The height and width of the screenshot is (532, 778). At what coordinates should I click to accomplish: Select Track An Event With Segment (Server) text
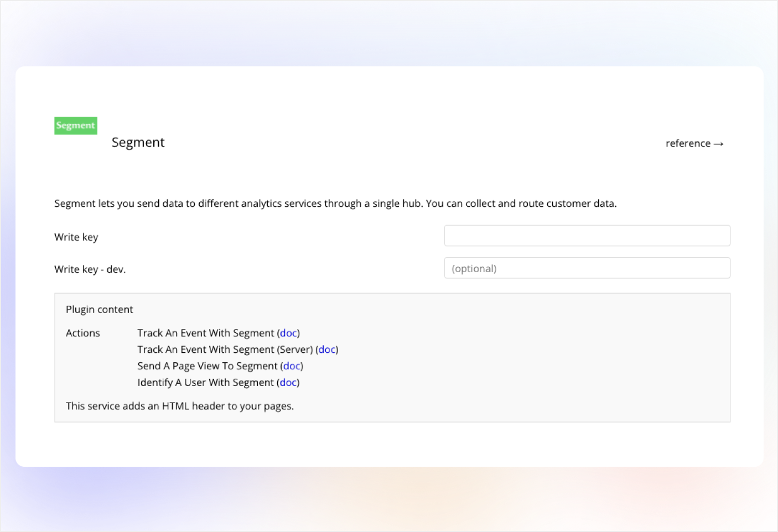pyautogui.click(x=225, y=350)
